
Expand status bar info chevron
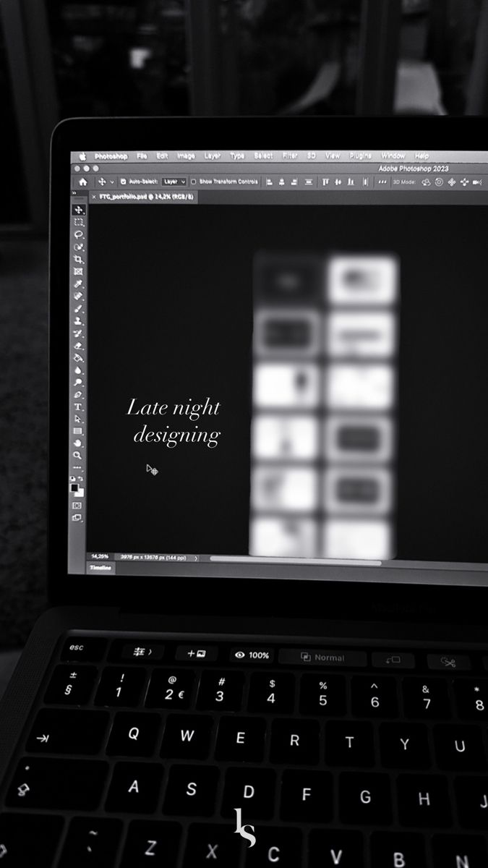point(197,558)
